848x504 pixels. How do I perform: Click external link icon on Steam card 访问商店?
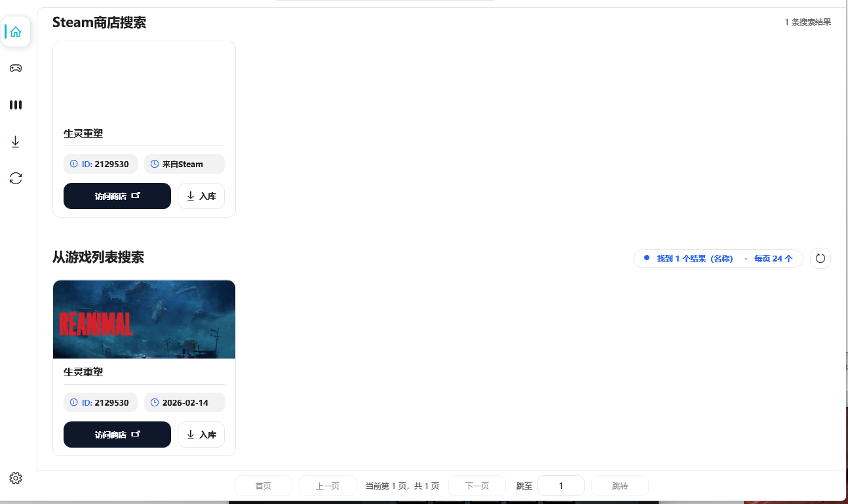click(136, 195)
